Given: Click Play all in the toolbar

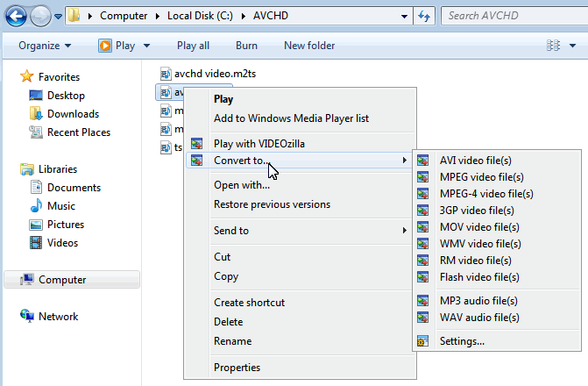Looking at the screenshot, I should pos(193,46).
